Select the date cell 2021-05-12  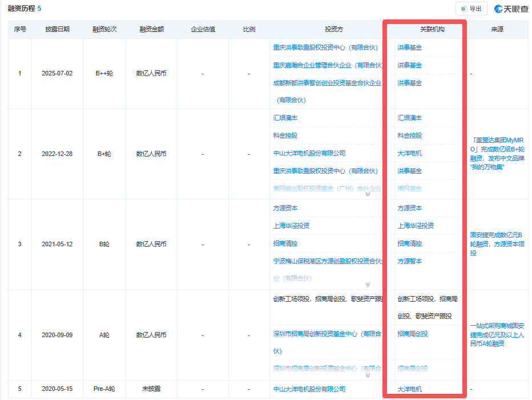57,244
